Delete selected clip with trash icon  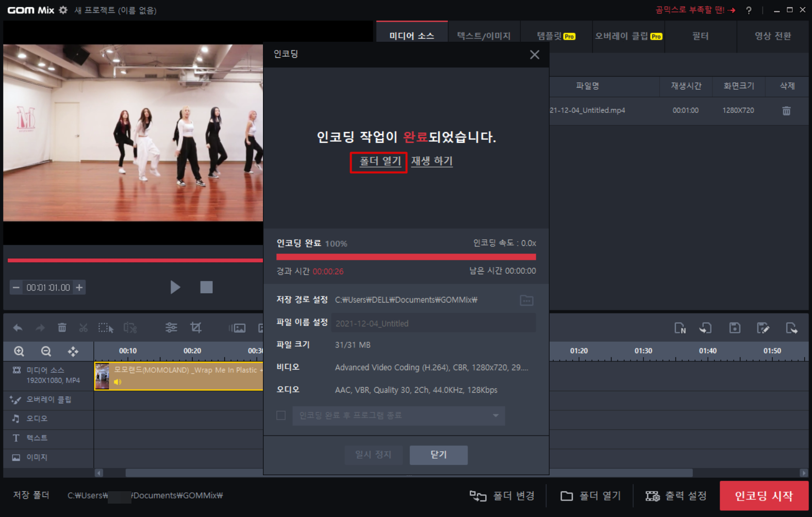click(x=62, y=327)
